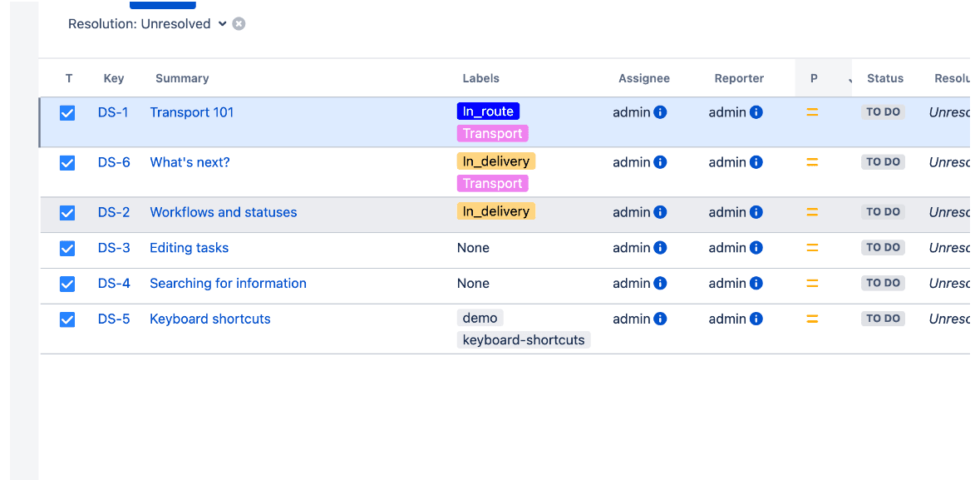This screenshot has height=480, width=980.
Task: Click info icon beside DS-6 reporter admin
Action: 756,162
